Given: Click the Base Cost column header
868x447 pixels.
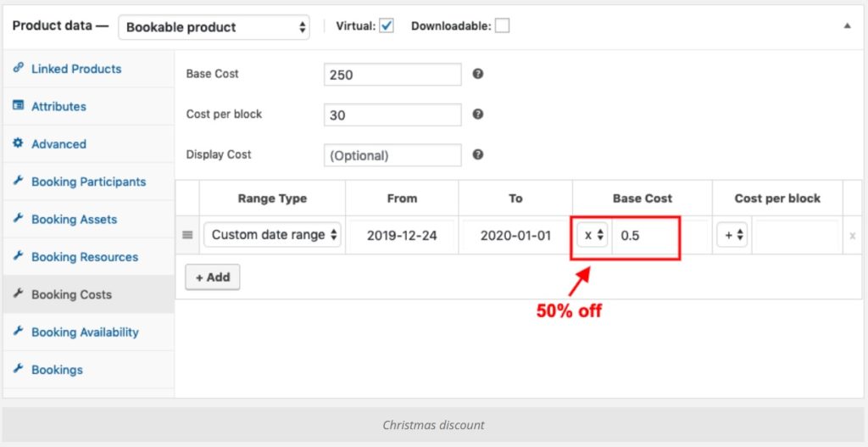Looking at the screenshot, I should coord(643,198).
